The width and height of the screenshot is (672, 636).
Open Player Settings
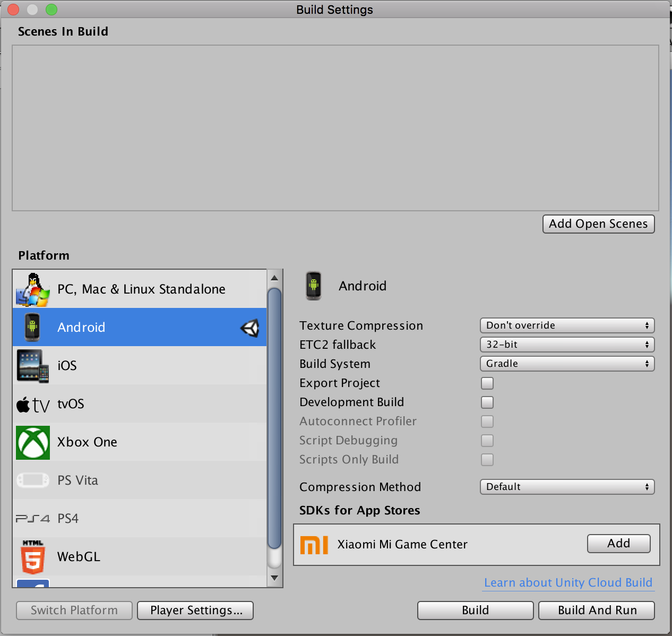pos(195,611)
